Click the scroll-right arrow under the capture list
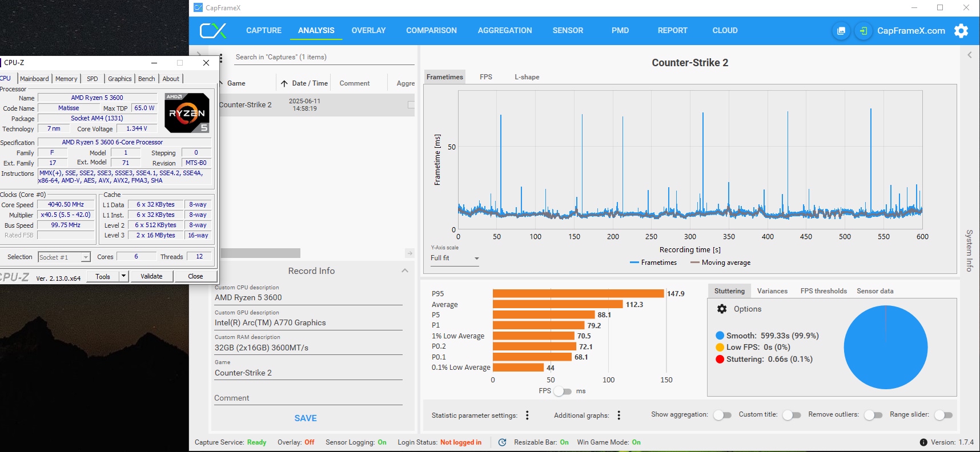Image resolution: width=980 pixels, height=452 pixels. click(409, 253)
